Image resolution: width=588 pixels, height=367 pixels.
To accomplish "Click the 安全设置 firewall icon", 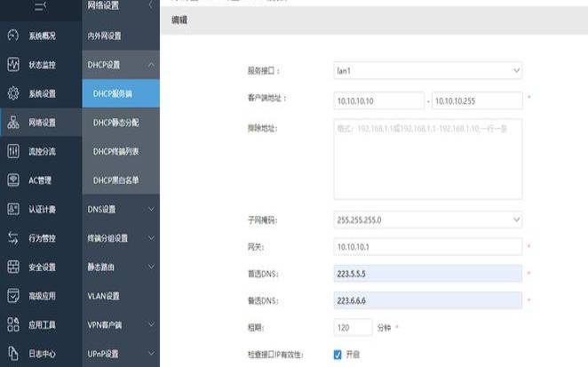I will tap(13, 267).
